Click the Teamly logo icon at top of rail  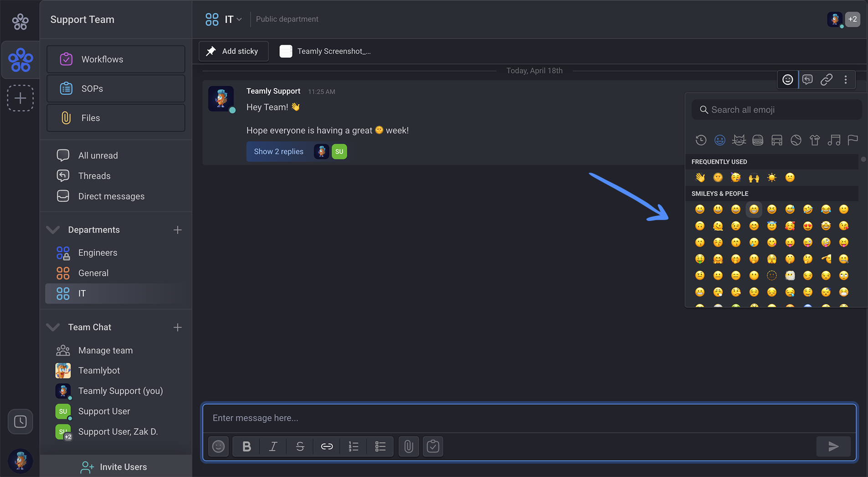(20, 21)
